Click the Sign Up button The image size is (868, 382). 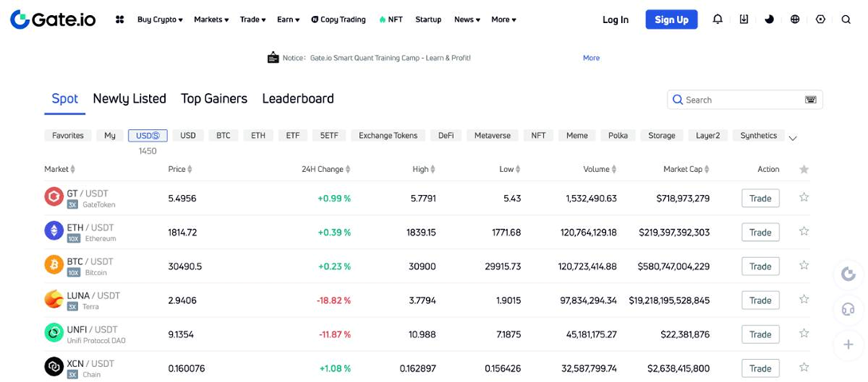click(671, 19)
